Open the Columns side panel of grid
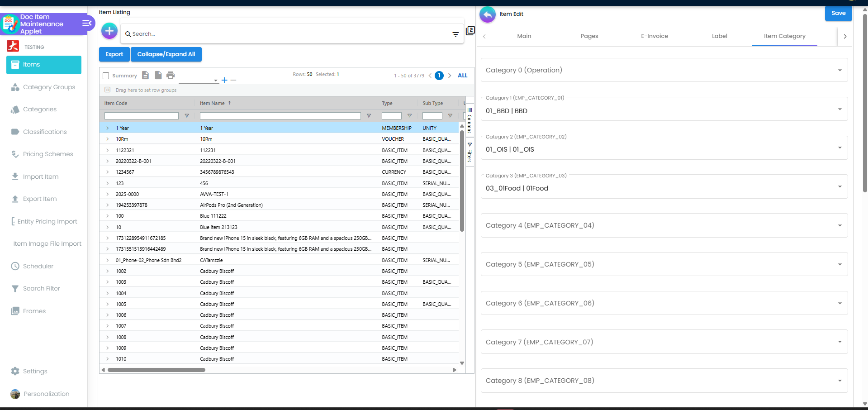This screenshot has width=868, height=410. click(x=470, y=120)
